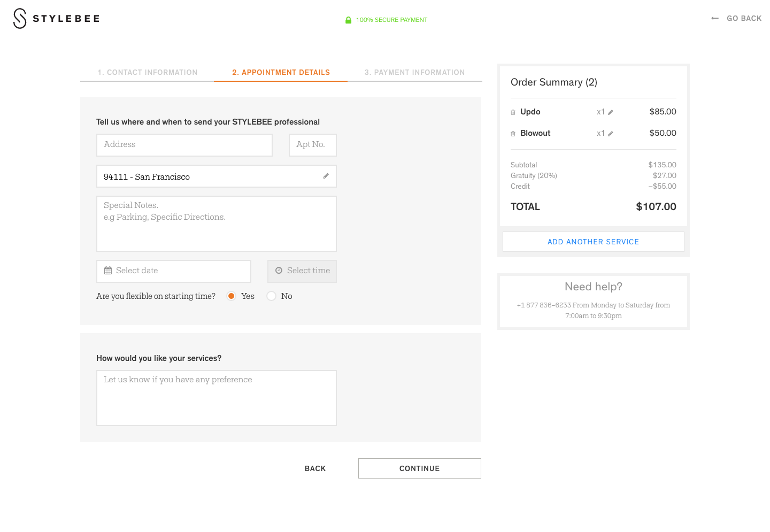Click the 100% SECURE PAYMENT text
This screenshot has height=532, width=770.
point(392,20)
